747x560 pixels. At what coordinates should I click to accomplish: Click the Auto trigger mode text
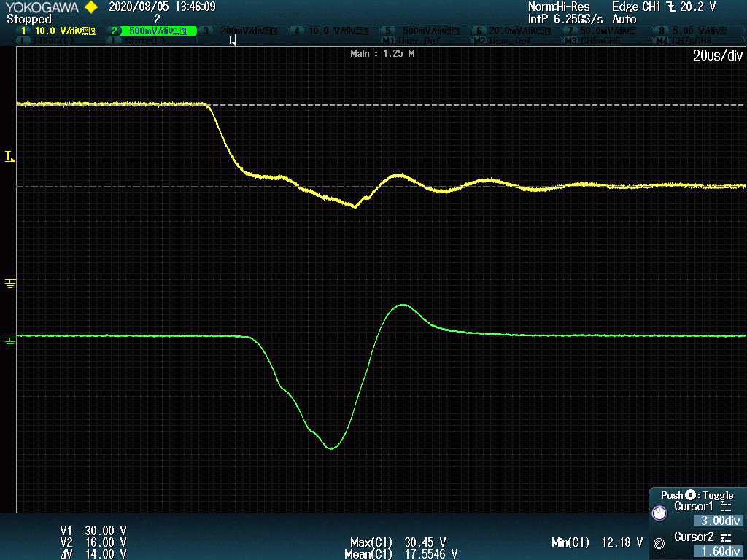click(624, 20)
